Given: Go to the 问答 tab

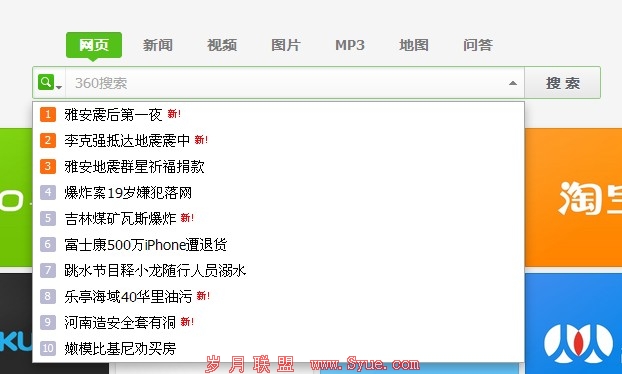Looking at the screenshot, I should (x=478, y=45).
